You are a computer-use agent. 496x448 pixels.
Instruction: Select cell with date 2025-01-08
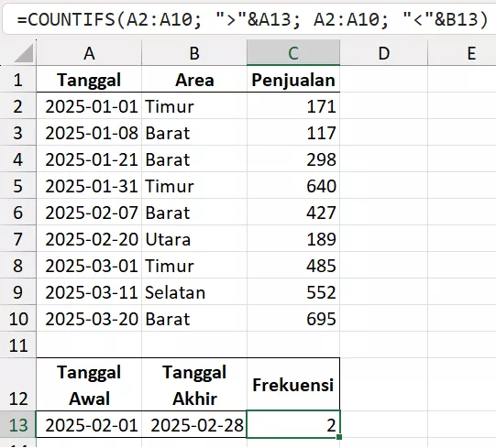coord(89,133)
